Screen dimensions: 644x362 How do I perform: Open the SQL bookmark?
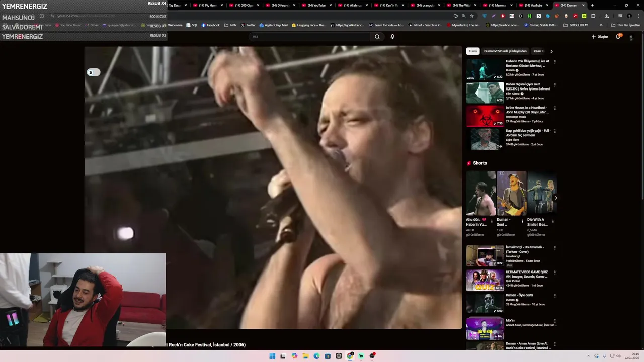point(192,25)
